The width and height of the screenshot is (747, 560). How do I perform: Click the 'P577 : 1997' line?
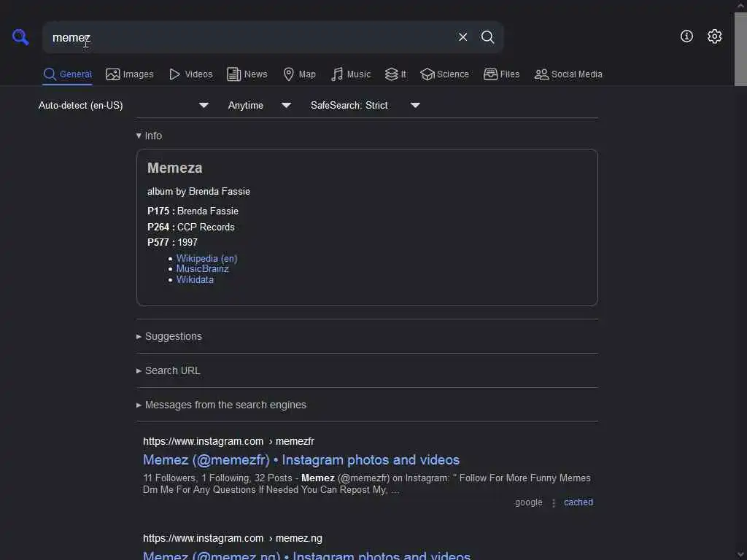point(172,242)
